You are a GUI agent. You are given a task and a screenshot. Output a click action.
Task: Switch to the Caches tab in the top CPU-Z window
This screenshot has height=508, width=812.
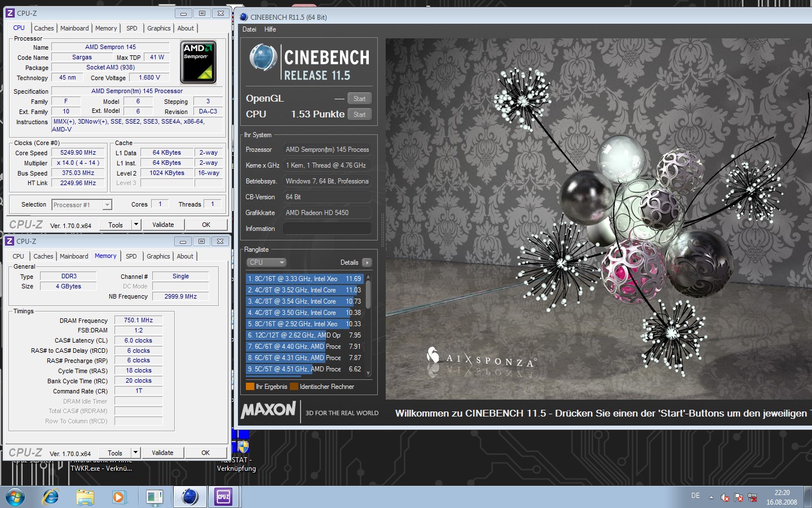(43, 28)
